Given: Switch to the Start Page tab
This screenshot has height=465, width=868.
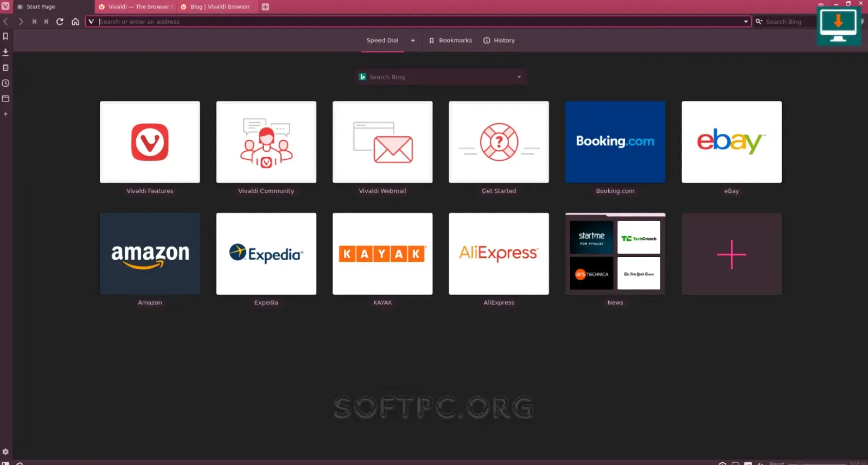Looking at the screenshot, I should pyautogui.click(x=53, y=7).
